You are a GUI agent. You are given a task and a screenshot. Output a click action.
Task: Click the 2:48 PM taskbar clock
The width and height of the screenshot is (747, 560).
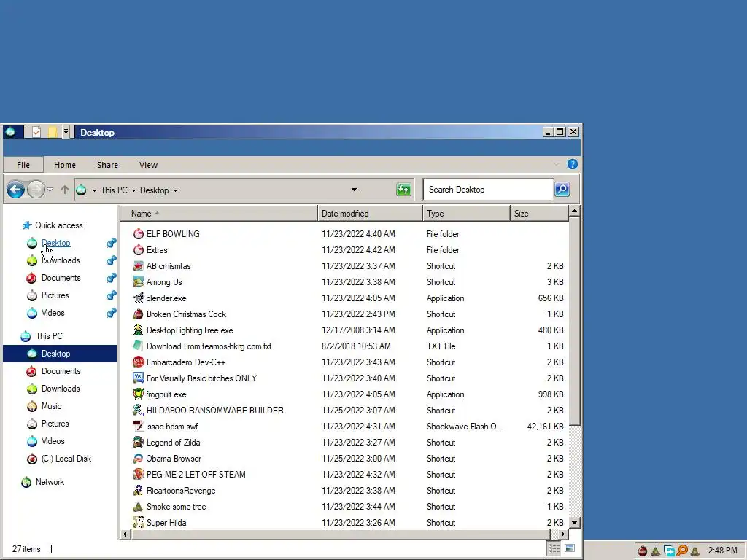(x=723, y=551)
